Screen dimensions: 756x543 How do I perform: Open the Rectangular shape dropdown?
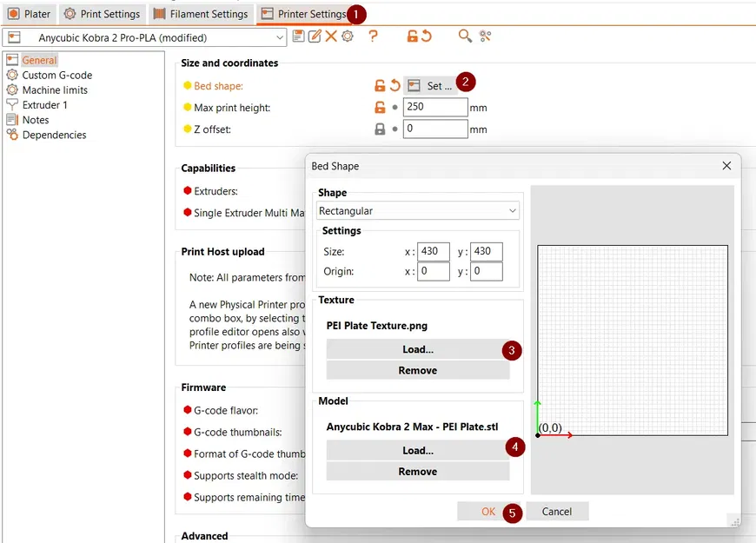417,211
